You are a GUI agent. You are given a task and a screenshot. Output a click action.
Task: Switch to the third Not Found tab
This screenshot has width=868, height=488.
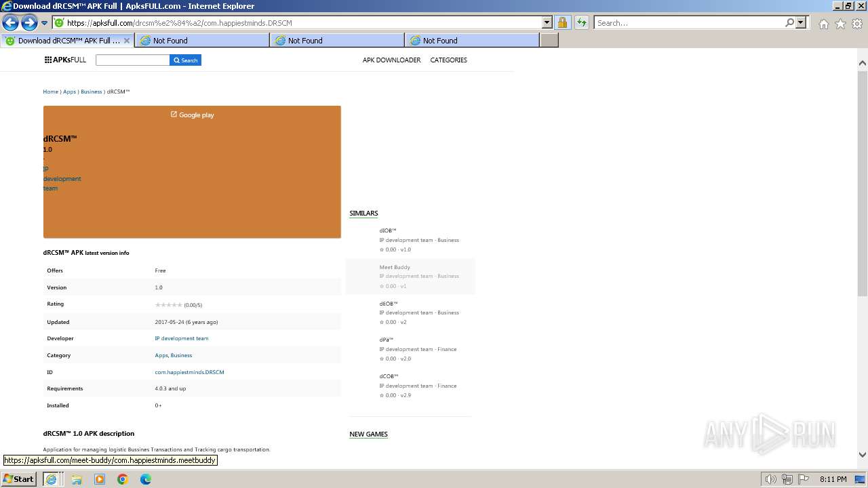pos(472,41)
